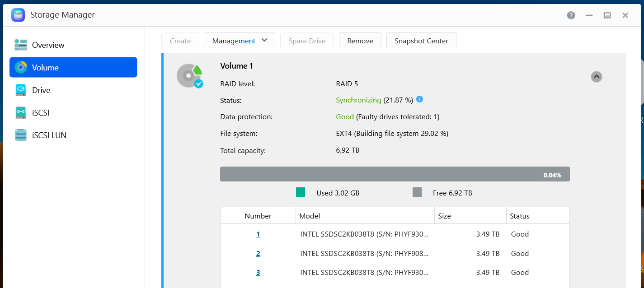
Task: Open the Snapshot Center
Action: (x=421, y=41)
